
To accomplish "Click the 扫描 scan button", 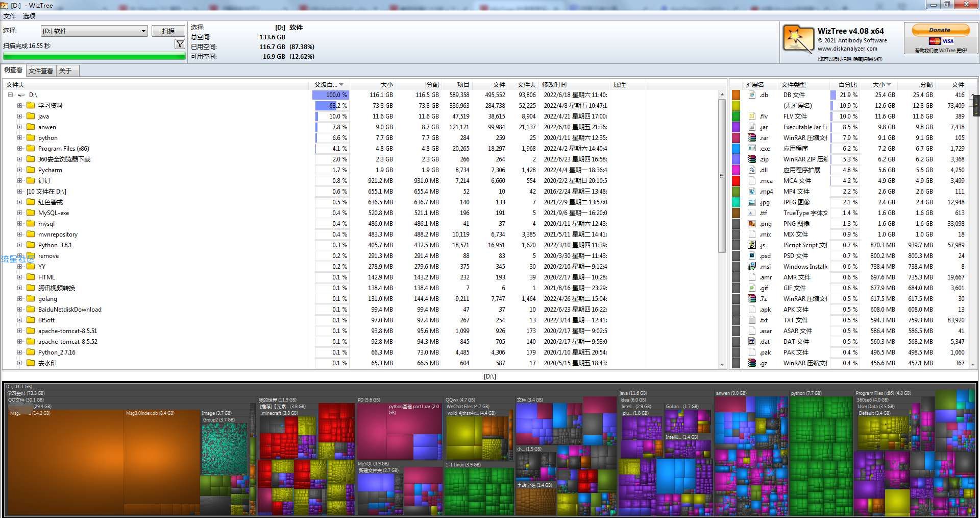I will [168, 31].
